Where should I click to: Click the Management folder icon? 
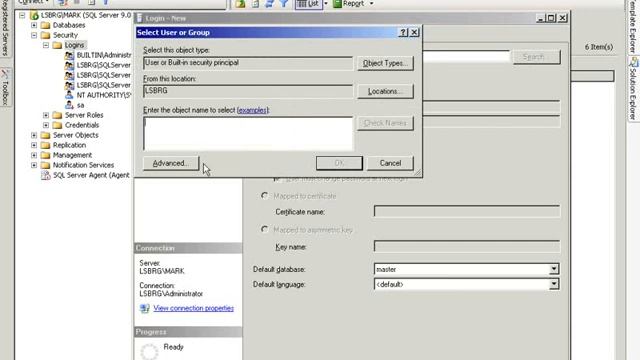coord(46,155)
